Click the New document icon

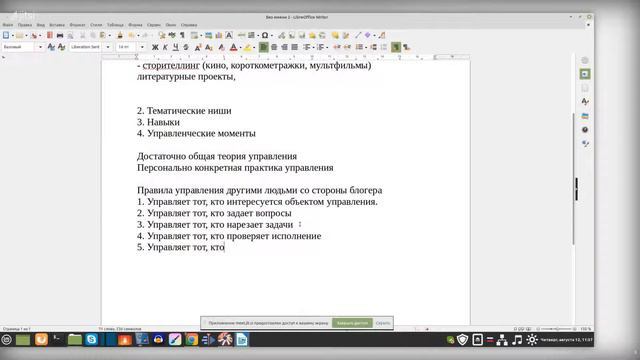click(x=6, y=36)
